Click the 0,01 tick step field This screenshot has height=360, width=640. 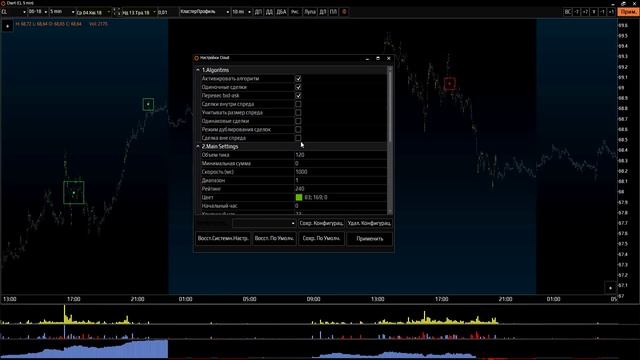[168, 12]
